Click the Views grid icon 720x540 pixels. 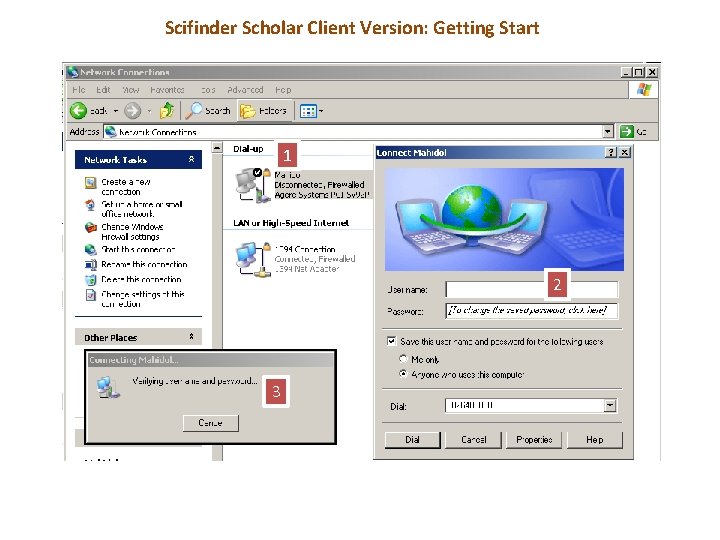(308, 111)
